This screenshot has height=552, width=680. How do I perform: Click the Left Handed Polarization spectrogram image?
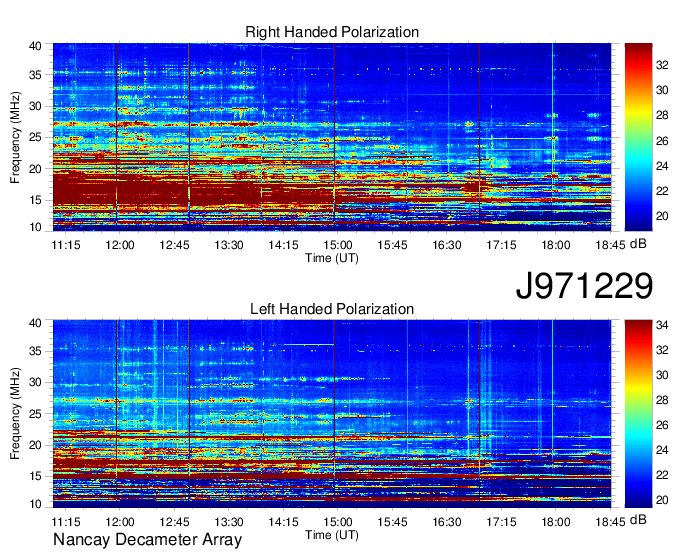[332, 414]
